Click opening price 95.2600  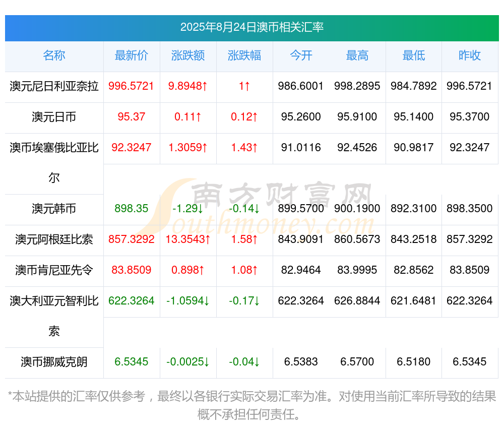tap(301, 116)
